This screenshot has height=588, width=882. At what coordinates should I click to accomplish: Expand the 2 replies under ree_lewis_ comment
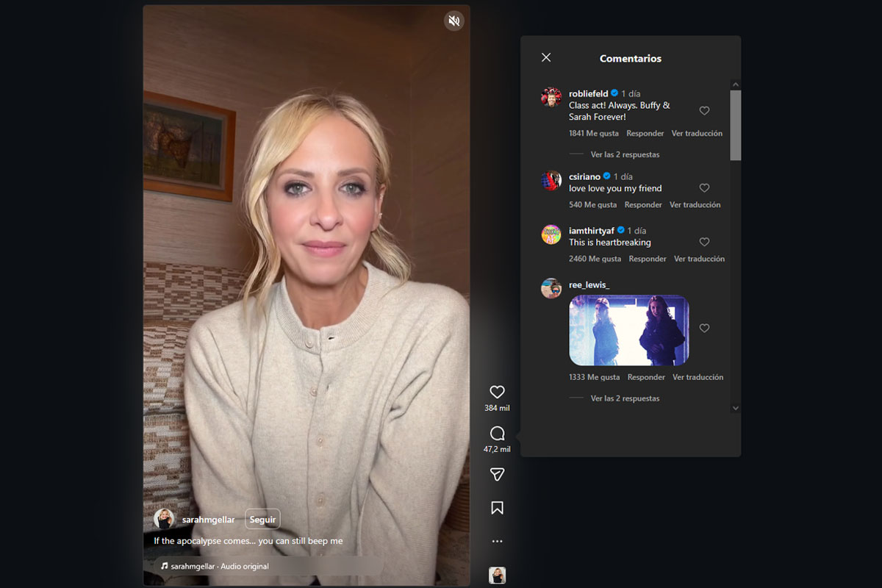(625, 398)
